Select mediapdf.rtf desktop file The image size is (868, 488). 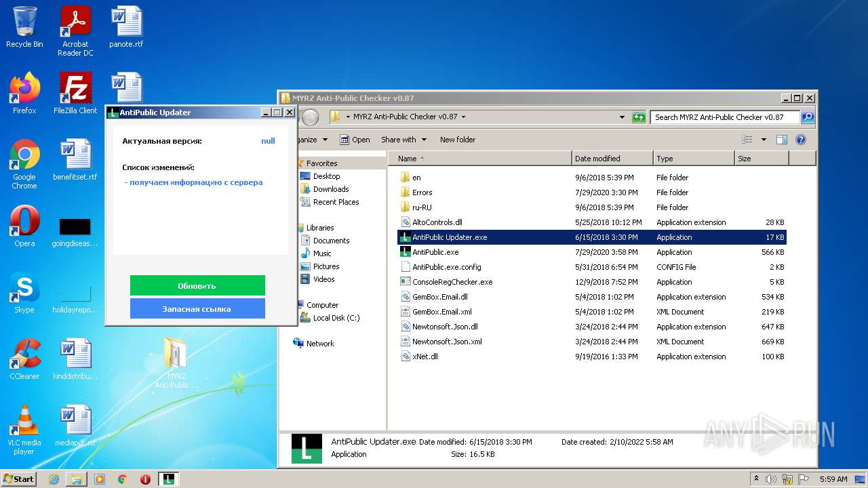pos(75,426)
